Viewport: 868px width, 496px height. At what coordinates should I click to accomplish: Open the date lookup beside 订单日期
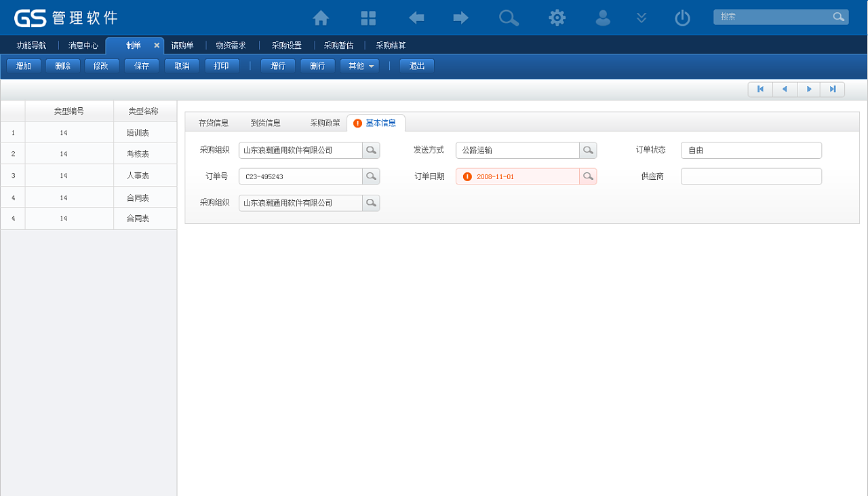click(588, 175)
